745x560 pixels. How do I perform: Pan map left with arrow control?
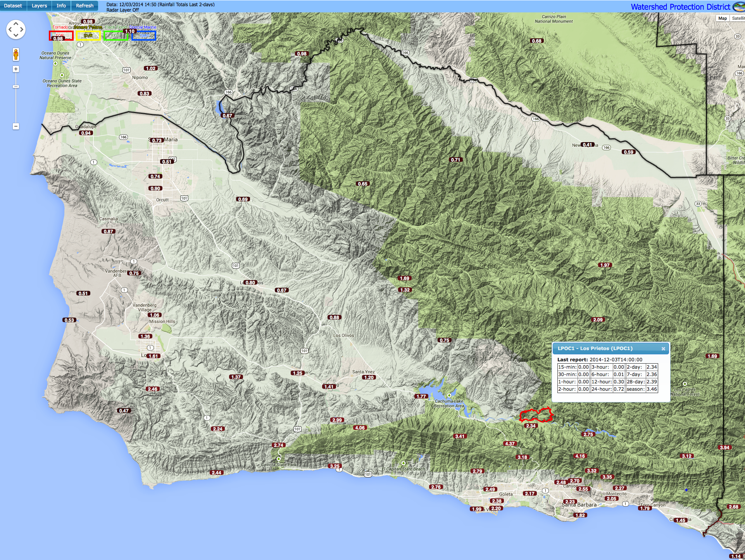[10, 29]
